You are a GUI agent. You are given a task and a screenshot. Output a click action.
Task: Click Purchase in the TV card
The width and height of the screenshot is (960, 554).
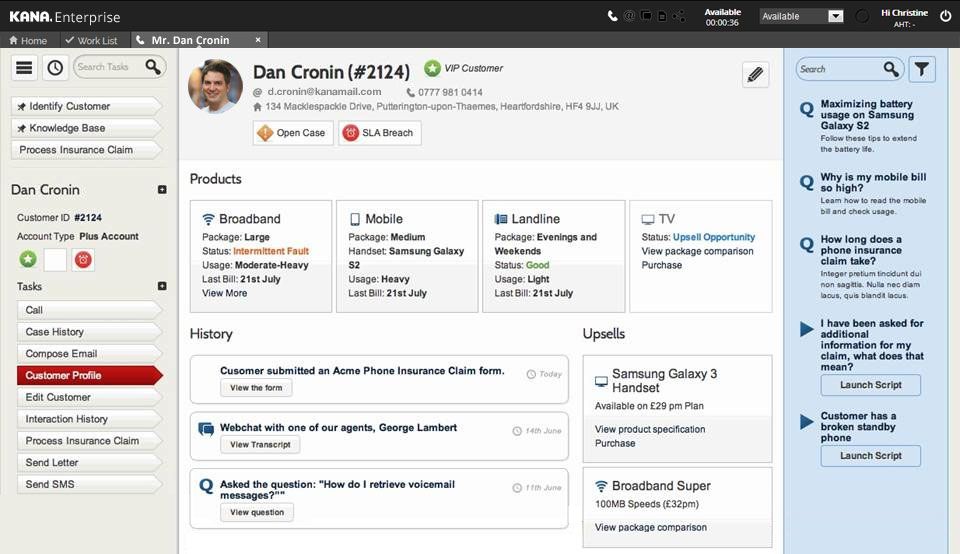coord(661,265)
